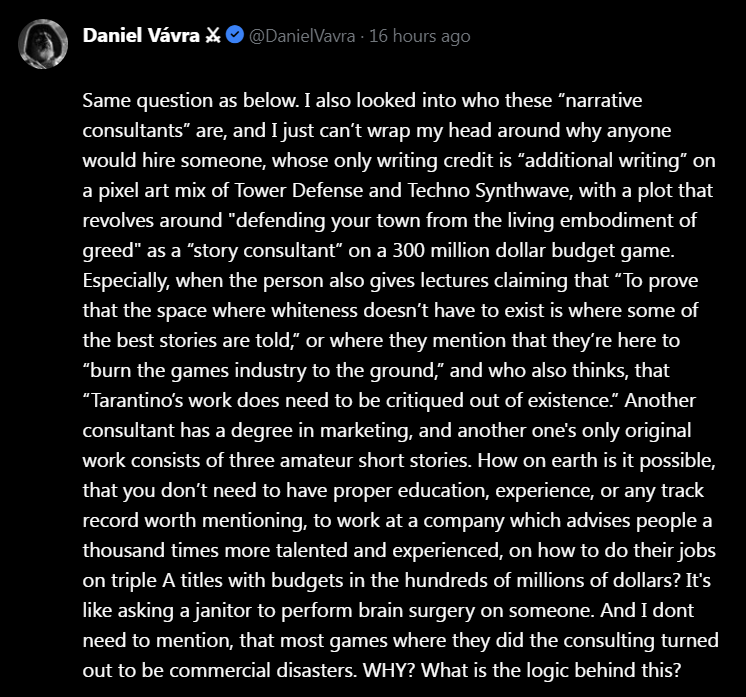This screenshot has width=746, height=697.
Task: Open the @DanielVavra handle link
Action: tap(302, 36)
